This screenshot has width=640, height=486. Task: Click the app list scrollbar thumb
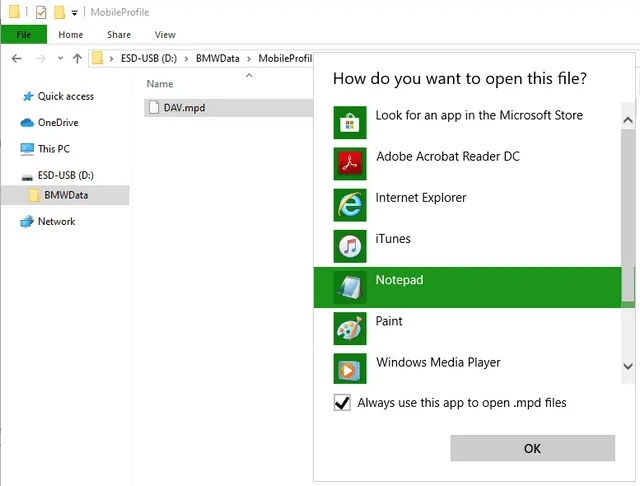click(x=628, y=215)
